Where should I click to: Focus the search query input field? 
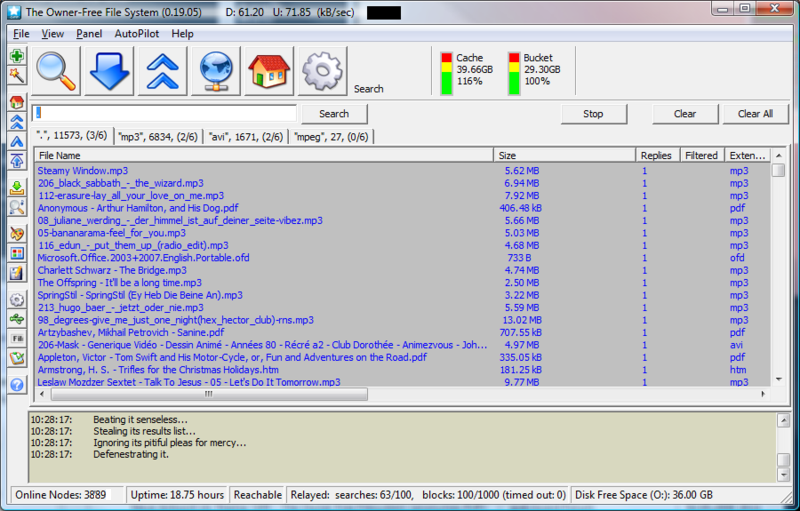click(165, 114)
